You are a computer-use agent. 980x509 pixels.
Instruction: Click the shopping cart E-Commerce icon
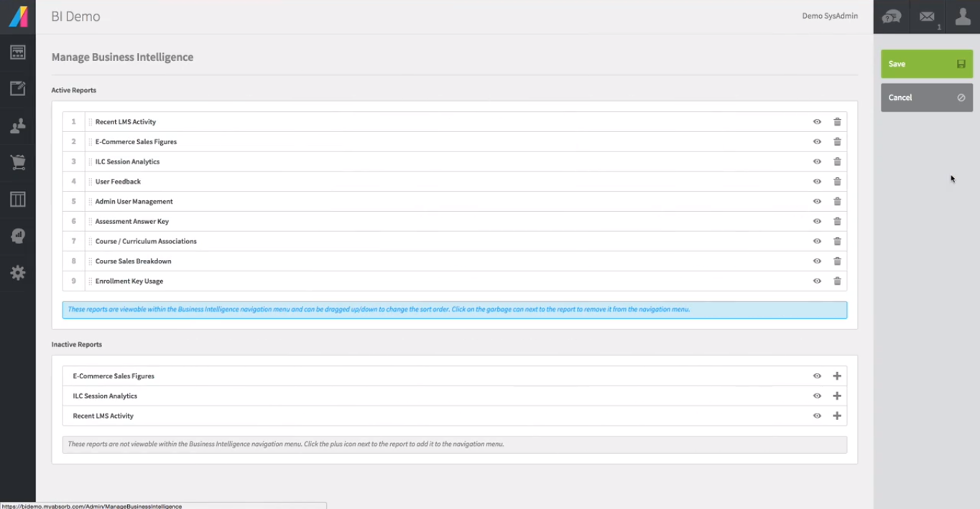17,162
